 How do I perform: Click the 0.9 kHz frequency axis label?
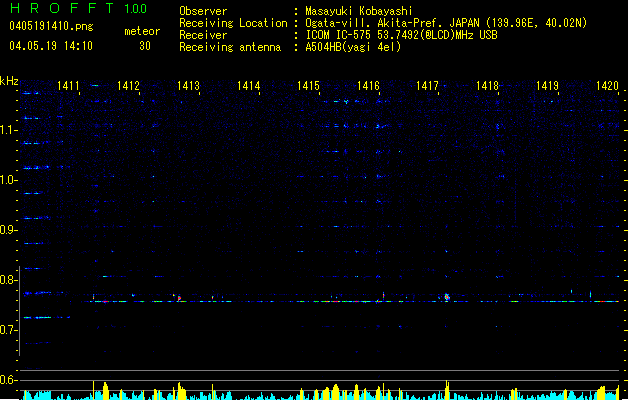[8, 230]
